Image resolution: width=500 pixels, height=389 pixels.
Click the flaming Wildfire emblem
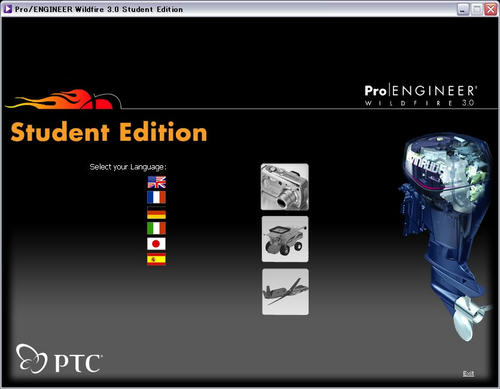63,99
